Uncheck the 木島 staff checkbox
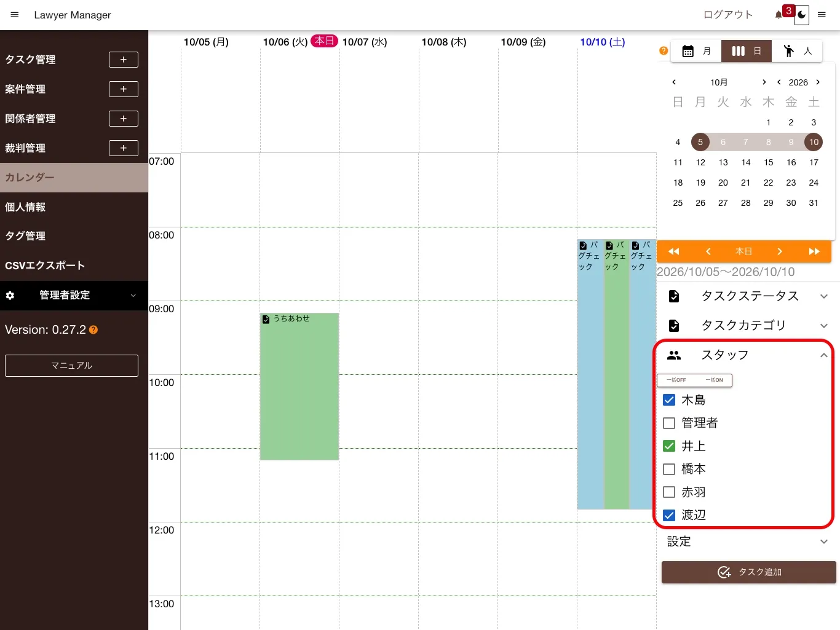This screenshot has height=630, width=840. (x=669, y=400)
